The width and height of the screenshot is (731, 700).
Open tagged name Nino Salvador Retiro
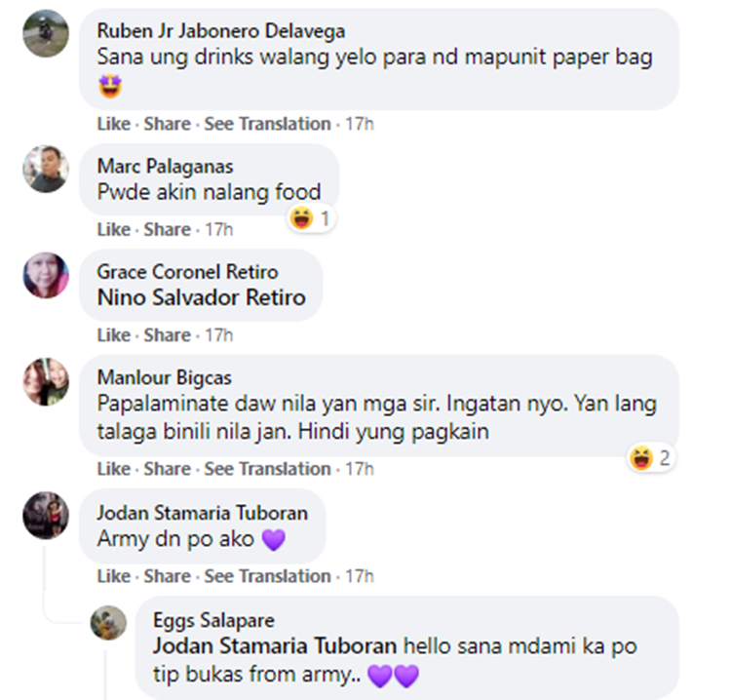(202, 297)
